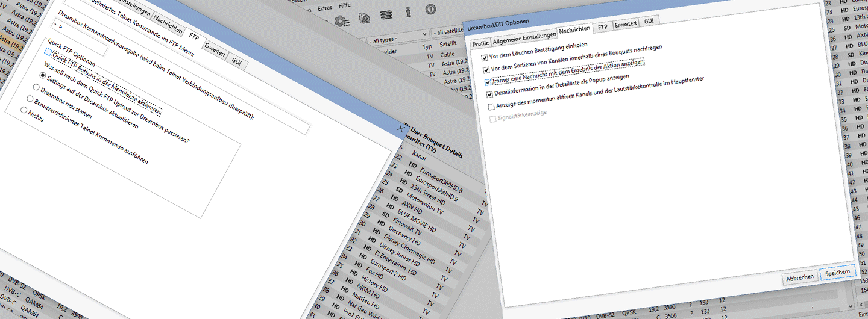
Task: Close the tilted FTP options dialog
Action: pos(402,128)
